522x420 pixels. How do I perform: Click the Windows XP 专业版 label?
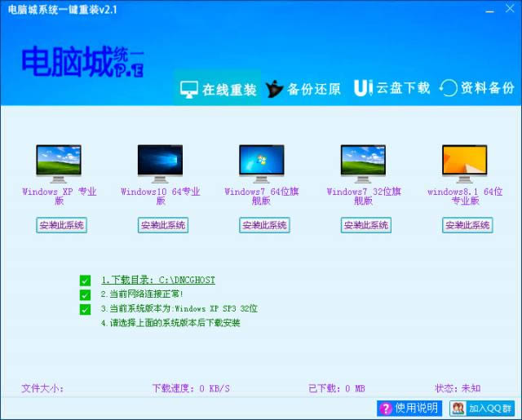click(60, 196)
